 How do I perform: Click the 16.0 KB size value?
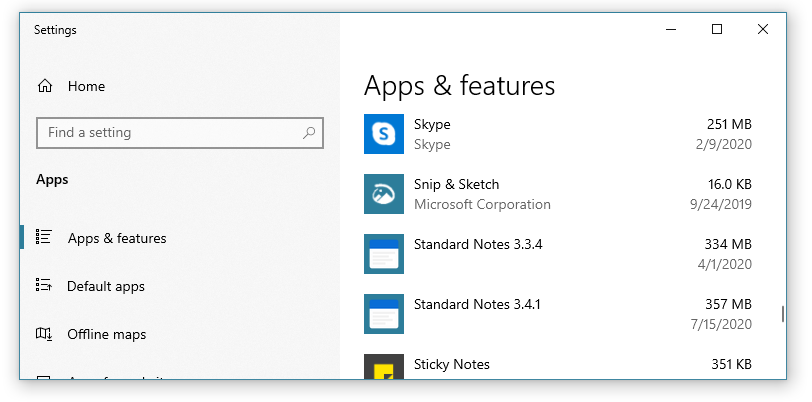730,184
